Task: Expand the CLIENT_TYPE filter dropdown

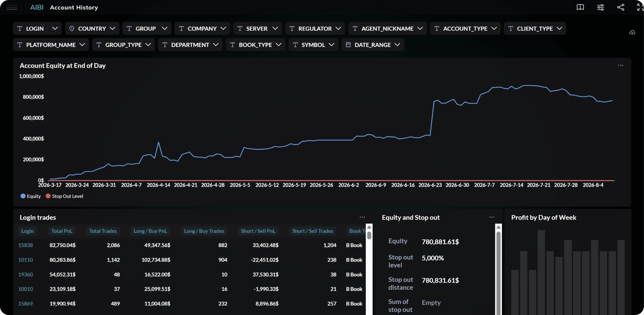Action: click(535, 28)
